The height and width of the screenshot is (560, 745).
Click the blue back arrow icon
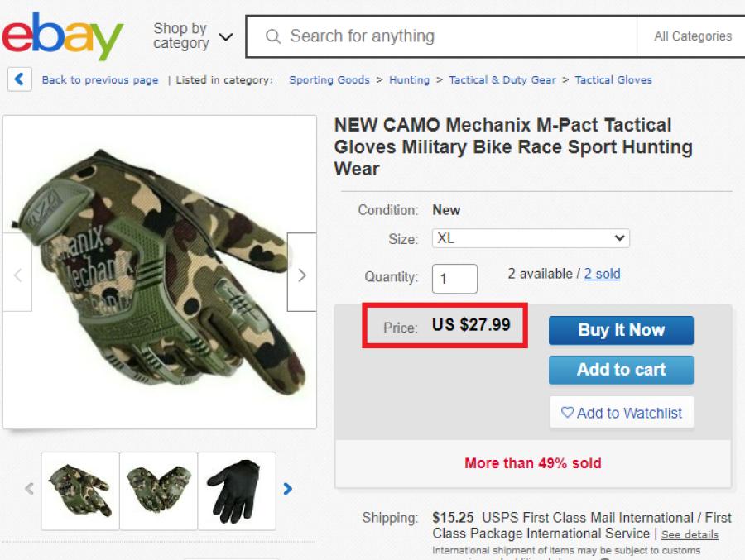[x=20, y=79]
